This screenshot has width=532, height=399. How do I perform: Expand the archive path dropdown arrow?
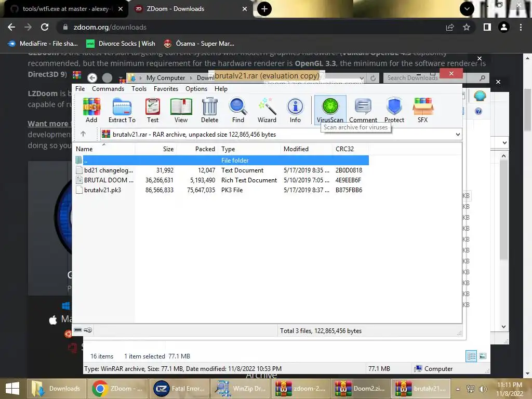coord(458,135)
